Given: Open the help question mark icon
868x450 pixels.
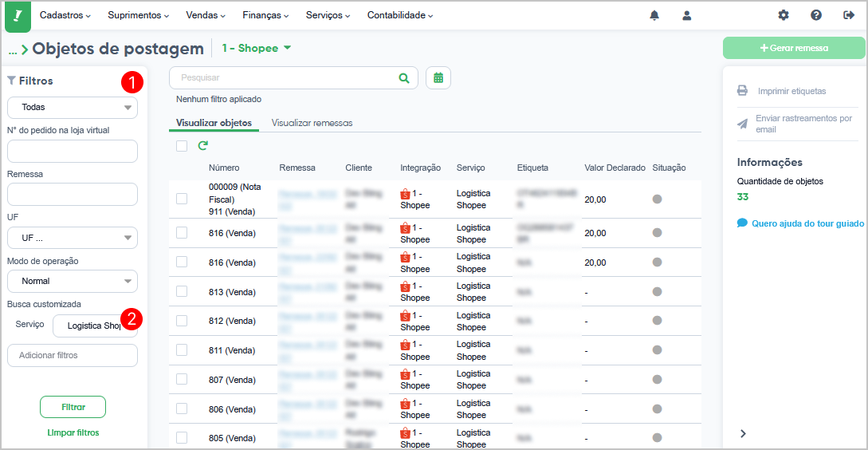Looking at the screenshot, I should (x=816, y=15).
